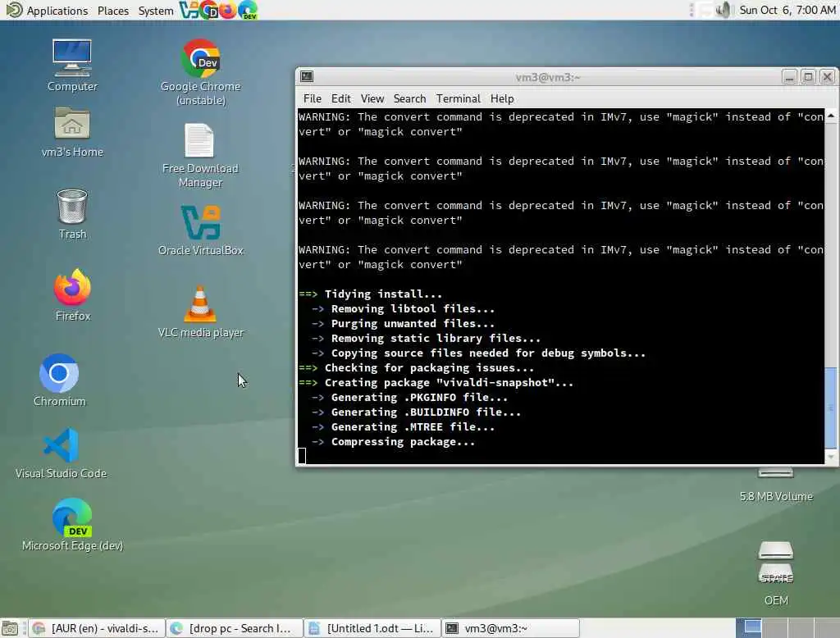Open VLC media player desktop icon
The width and height of the screenshot is (840, 638).
[x=200, y=312]
